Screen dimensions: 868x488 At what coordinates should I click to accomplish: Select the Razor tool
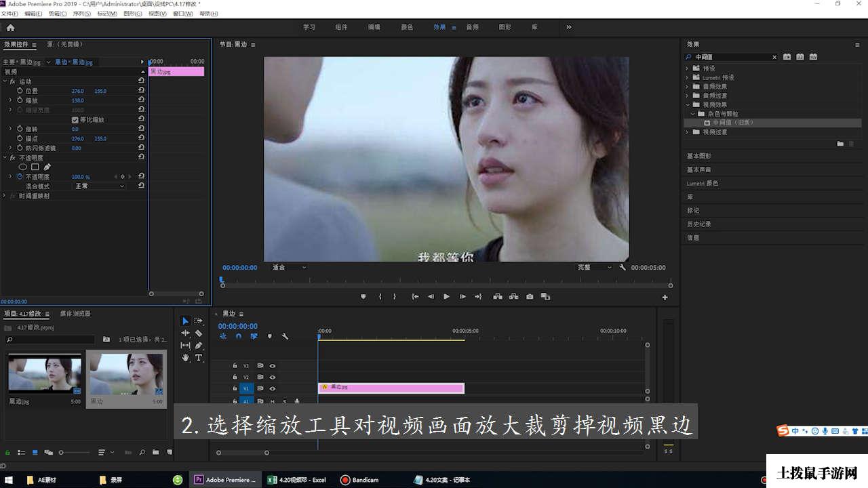tap(199, 333)
